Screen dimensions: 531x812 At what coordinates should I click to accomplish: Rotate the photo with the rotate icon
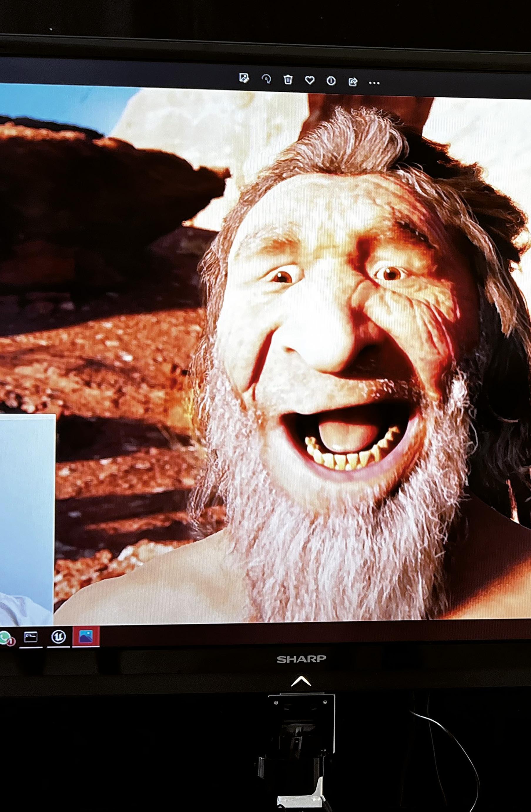(x=266, y=79)
